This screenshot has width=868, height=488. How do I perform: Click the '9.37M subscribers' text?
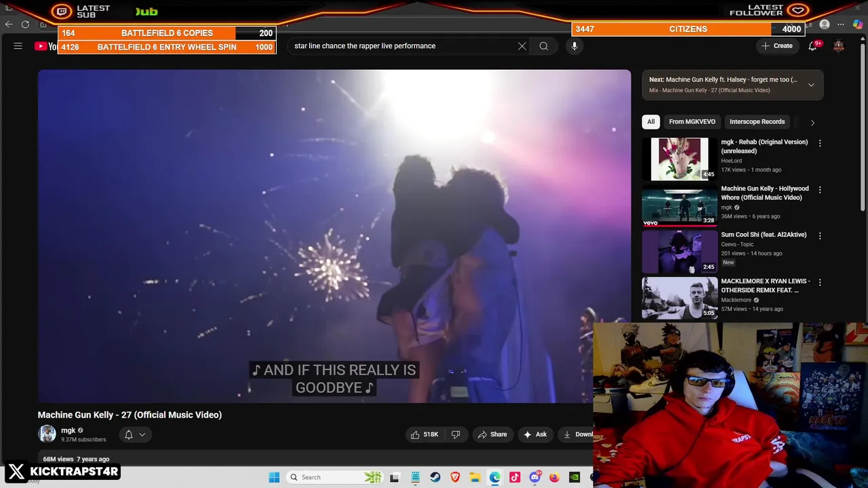[83, 439]
